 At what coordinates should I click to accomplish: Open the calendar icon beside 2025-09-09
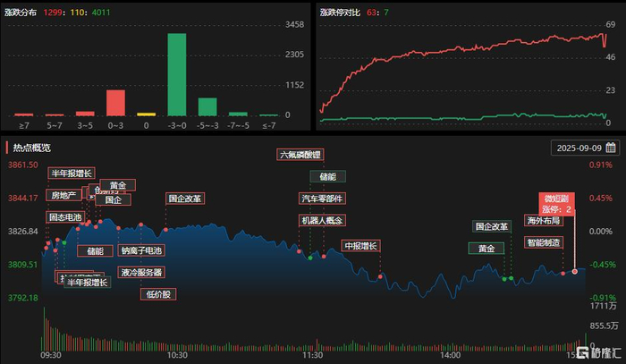(611, 148)
